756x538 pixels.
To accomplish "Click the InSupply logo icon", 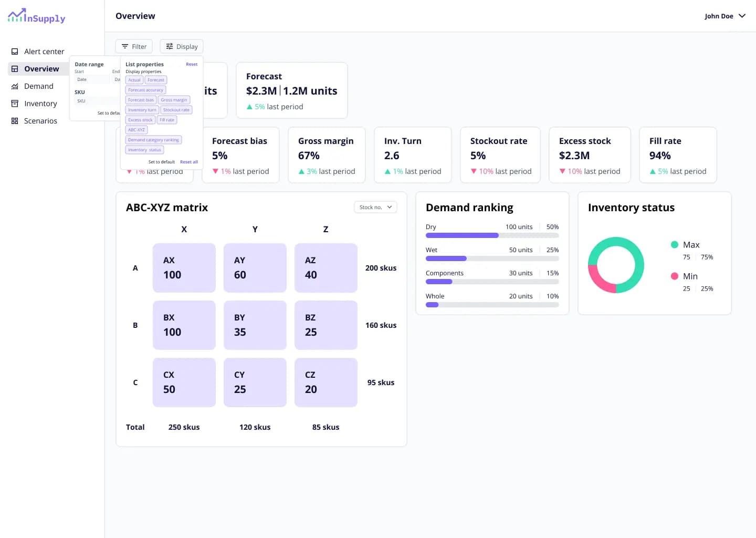I will (16, 16).
